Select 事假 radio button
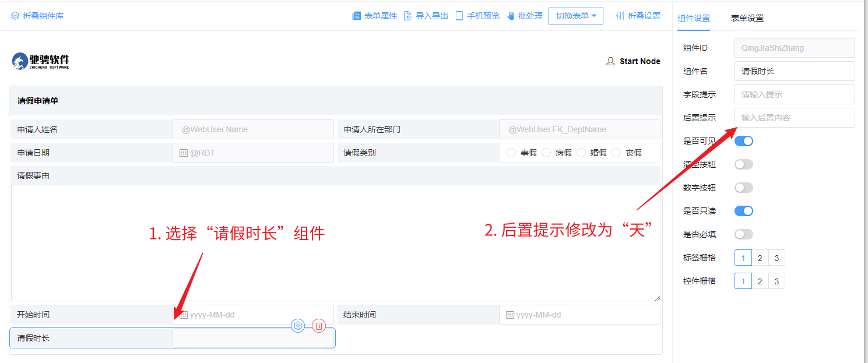868x363 pixels. [511, 153]
